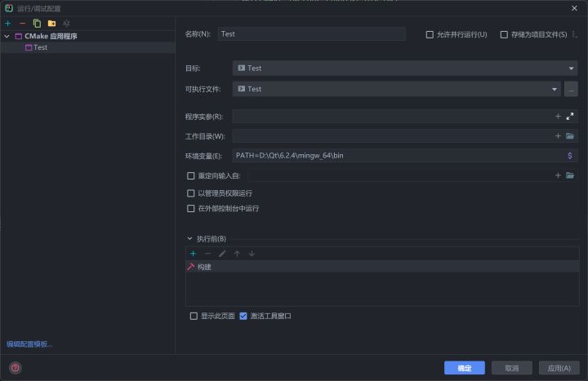Open the target Test dropdown

pos(404,69)
